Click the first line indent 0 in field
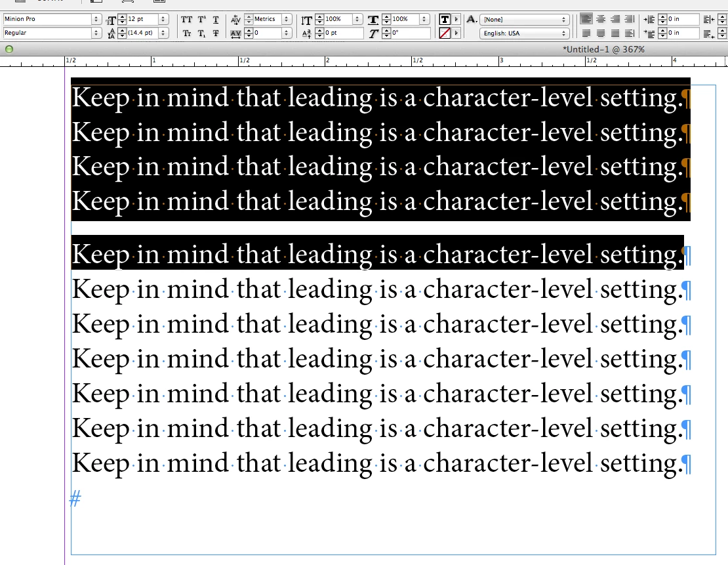This screenshot has height=565, width=728. tap(683, 33)
